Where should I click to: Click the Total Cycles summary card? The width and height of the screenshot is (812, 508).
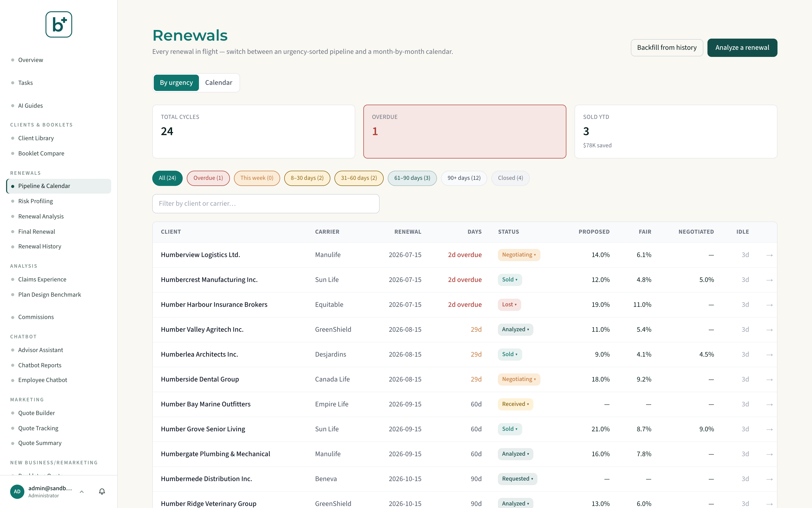click(x=254, y=131)
